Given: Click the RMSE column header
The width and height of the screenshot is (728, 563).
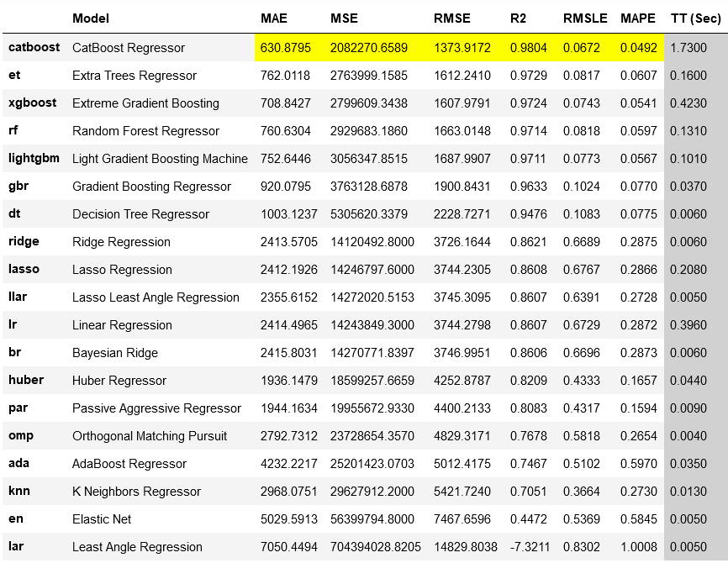Looking at the screenshot, I should (x=451, y=18).
